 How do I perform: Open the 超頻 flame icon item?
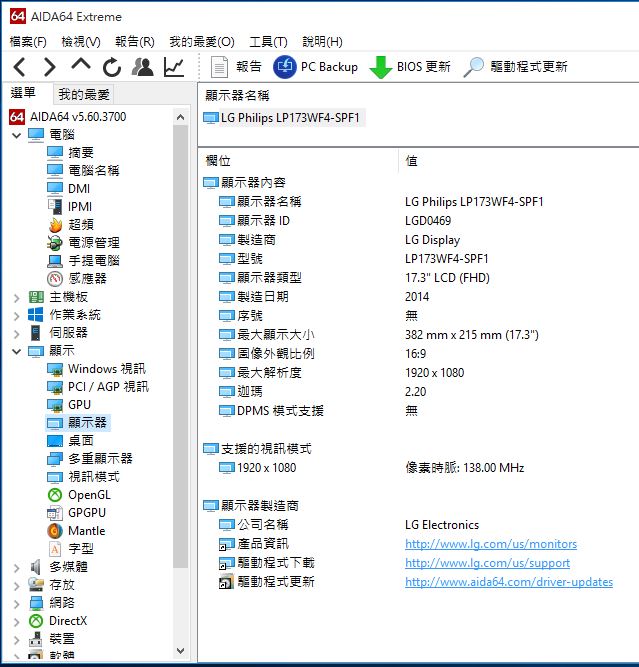pyautogui.click(x=55, y=225)
